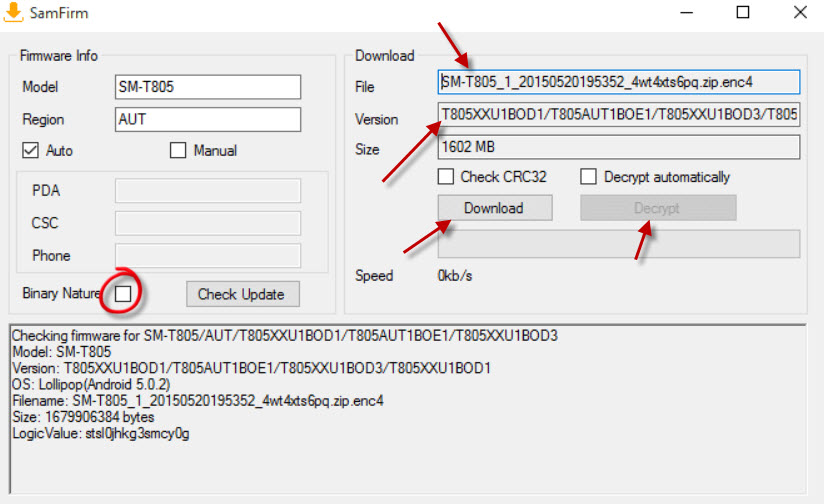Screen dimensions: 824x504
Task: Click the Version field in Download group
Action: tap(619, 115)
